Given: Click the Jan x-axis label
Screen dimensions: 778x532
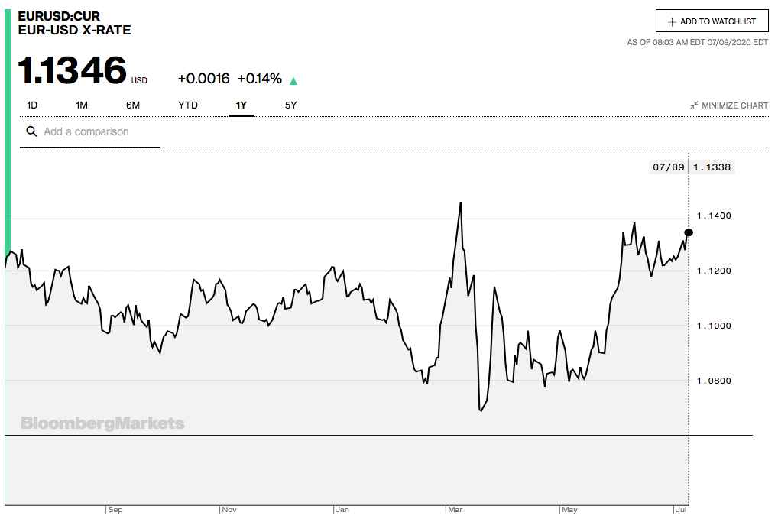Looking at the screenshot, I should point(342,510).
